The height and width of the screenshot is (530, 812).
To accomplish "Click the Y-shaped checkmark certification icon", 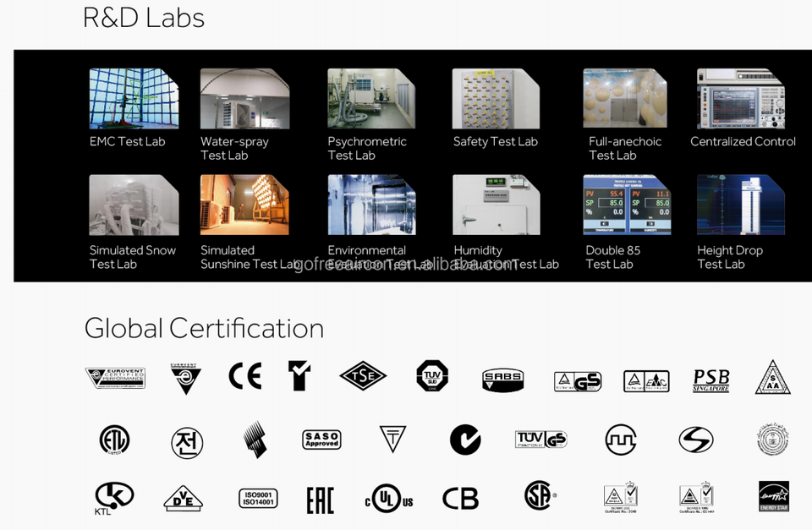I will click(x=299, y=376).
